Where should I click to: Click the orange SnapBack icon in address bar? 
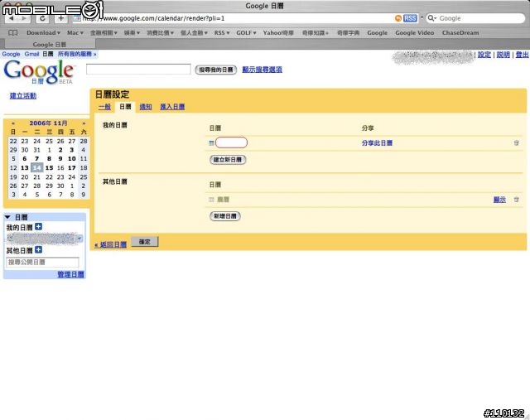point(398,18)
